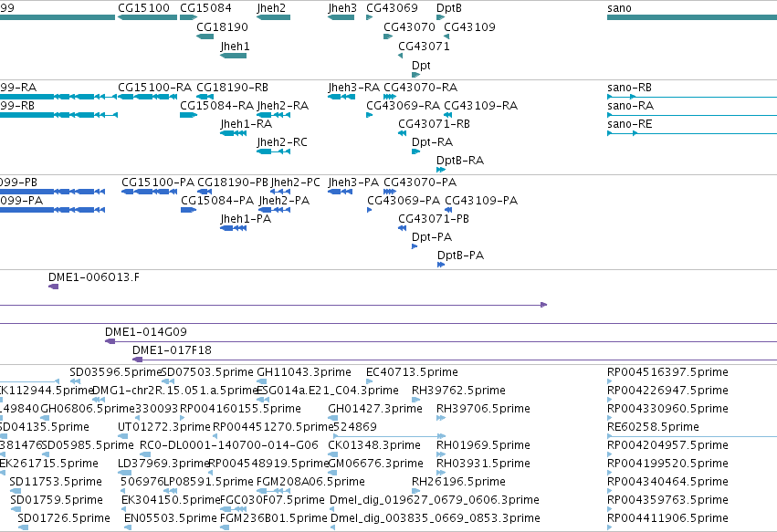This screenshot has width=777, height=532.
Task: Click transcript Dpt-RA
Action: pos(432,142)
